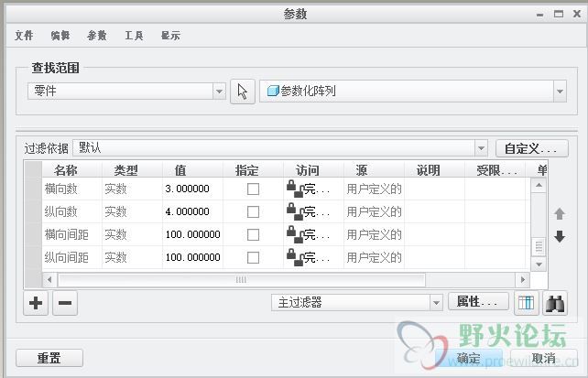
Task: Click the value 4.000000 cell
Action: (x=192, y=211)
